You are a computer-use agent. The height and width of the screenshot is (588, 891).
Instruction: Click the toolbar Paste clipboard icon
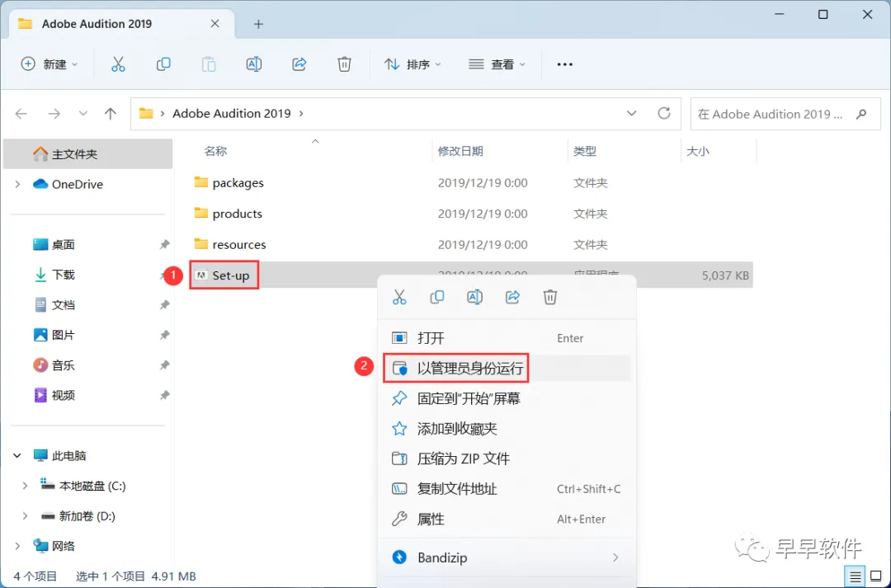(x=209, y=64)
